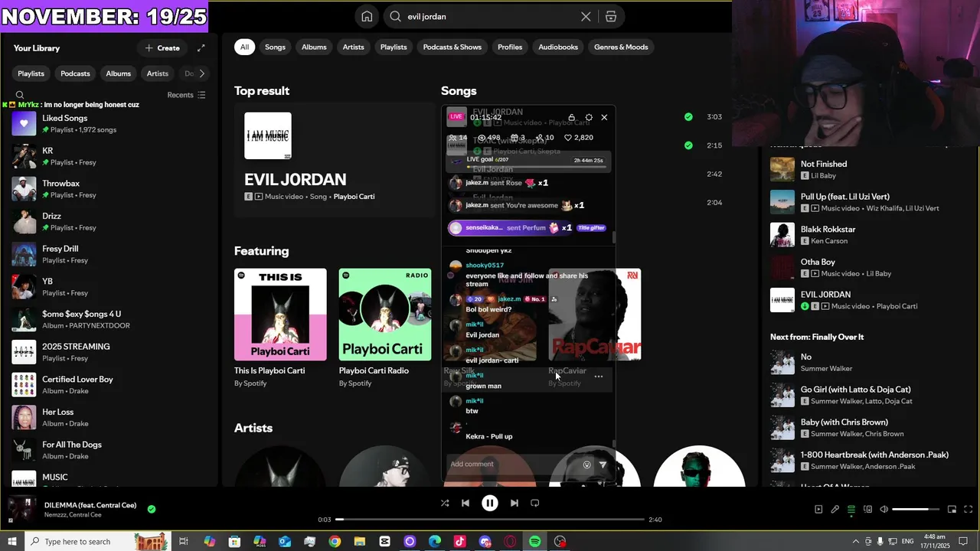Select the Profiles search filter

(x=510, y=47)
